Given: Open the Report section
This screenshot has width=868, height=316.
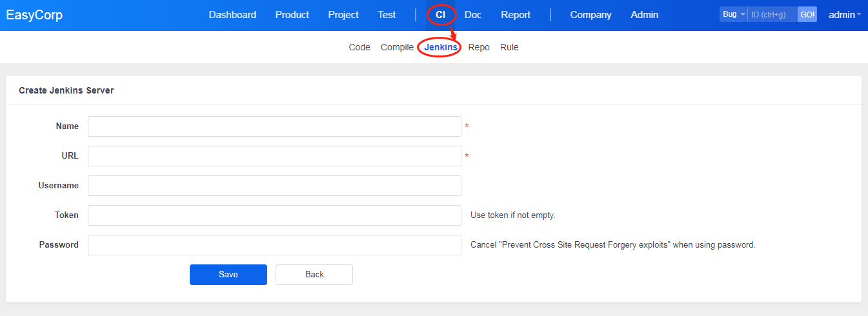Looking at the screenshot, I should point(516,15).
